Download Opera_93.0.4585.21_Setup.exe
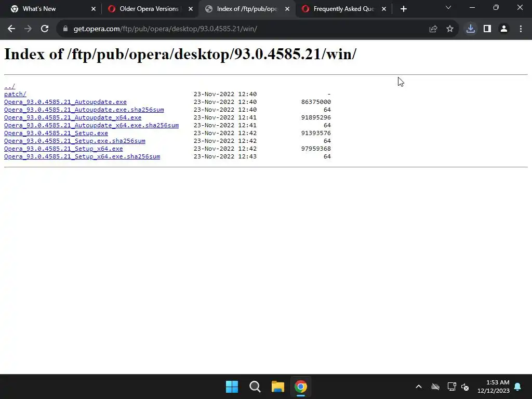 click(x=56, y=133)
